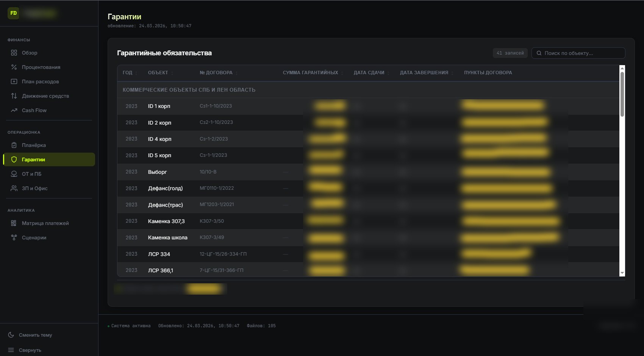Screen dimensions: 644x356
Task: Click the moon icon for theme
Action: 11,335
